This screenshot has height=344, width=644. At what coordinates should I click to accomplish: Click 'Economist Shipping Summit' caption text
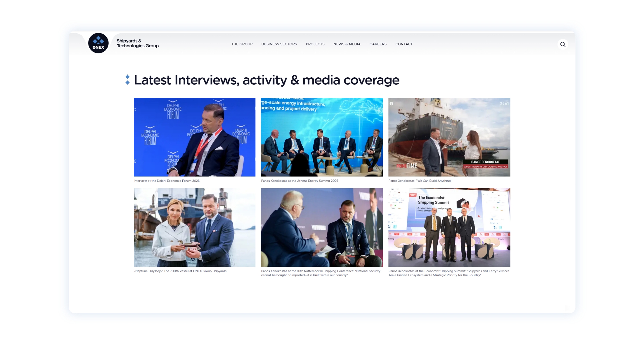click(449, 273)
